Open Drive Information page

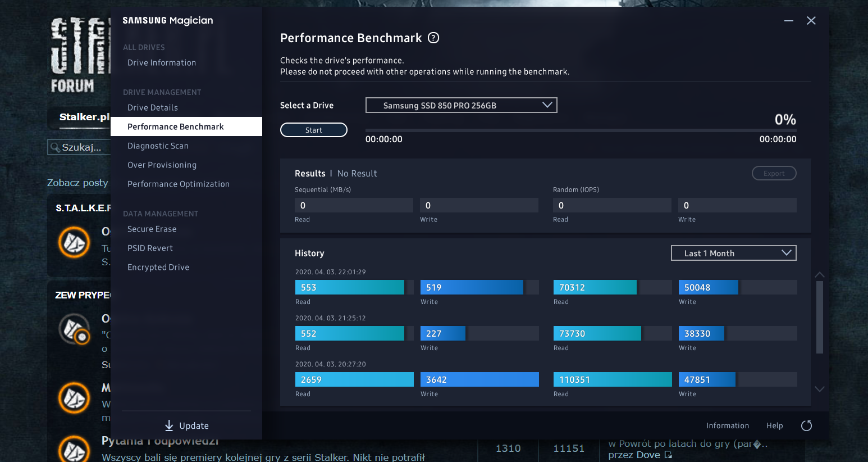[x=162, y=62]
